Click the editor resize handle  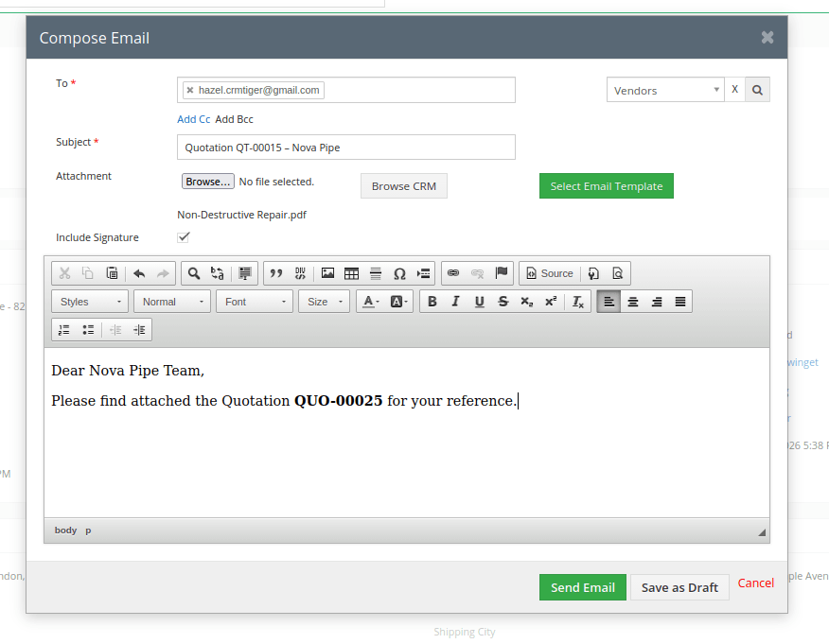(x=762, y=532)
